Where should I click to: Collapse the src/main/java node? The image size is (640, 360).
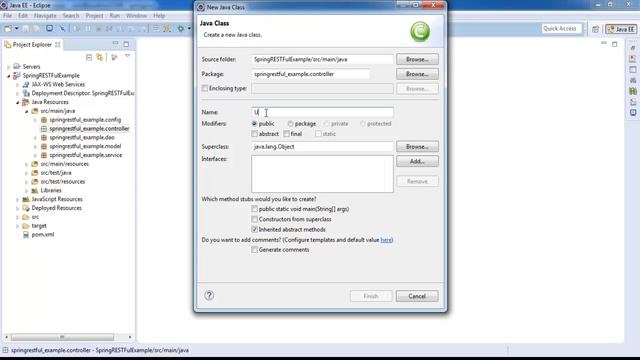tap(27, 111)
